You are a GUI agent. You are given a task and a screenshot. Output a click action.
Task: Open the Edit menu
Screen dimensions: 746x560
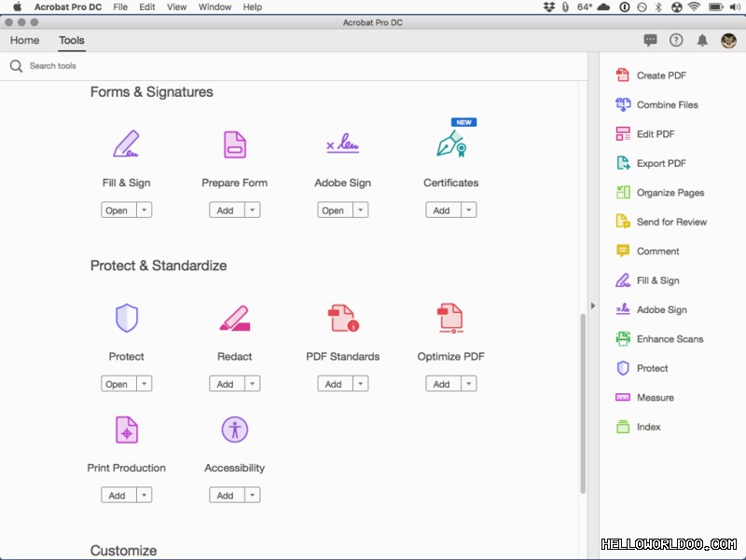point(147,7)
